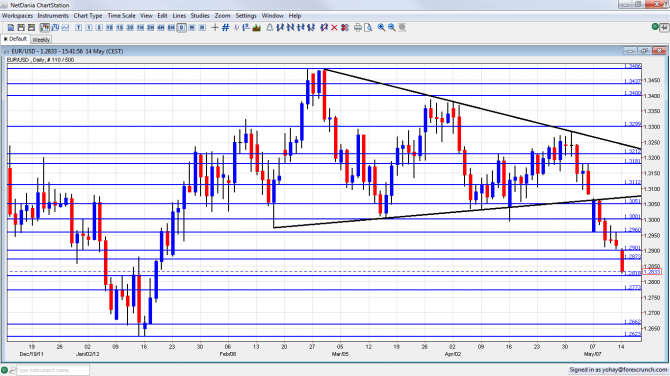Select the line chart type icon
670x376 pixels.
coord(65,28)
